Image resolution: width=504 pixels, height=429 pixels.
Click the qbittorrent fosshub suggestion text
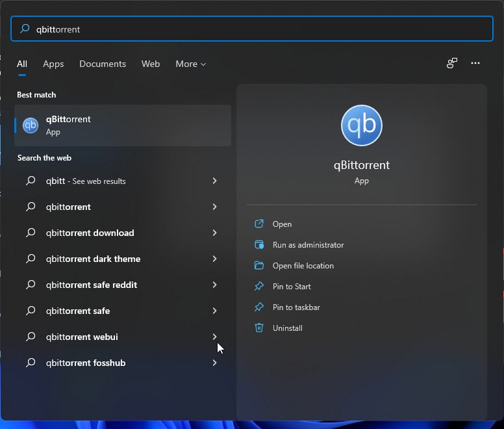pos(86,363)
